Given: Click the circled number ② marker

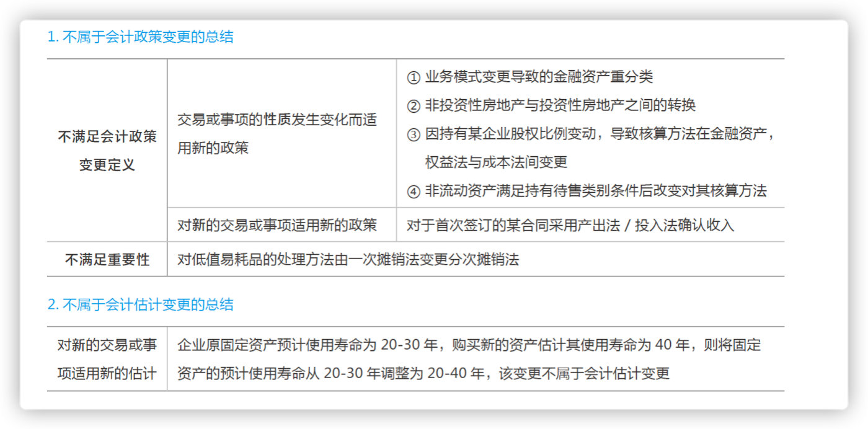Looking at the screenshot, I should click(414, 106).
